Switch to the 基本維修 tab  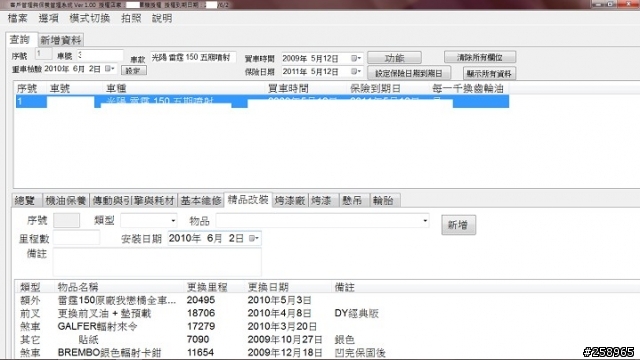(x=201, y=200)
